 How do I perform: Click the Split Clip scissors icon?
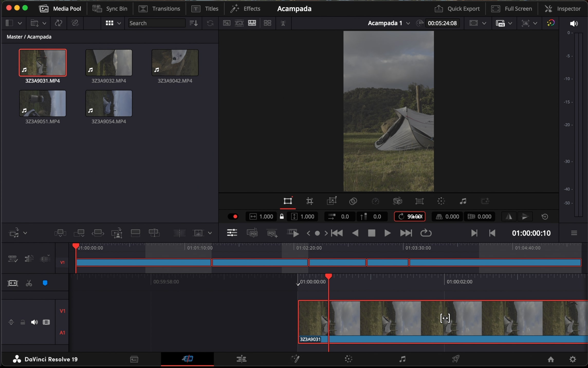29,283
